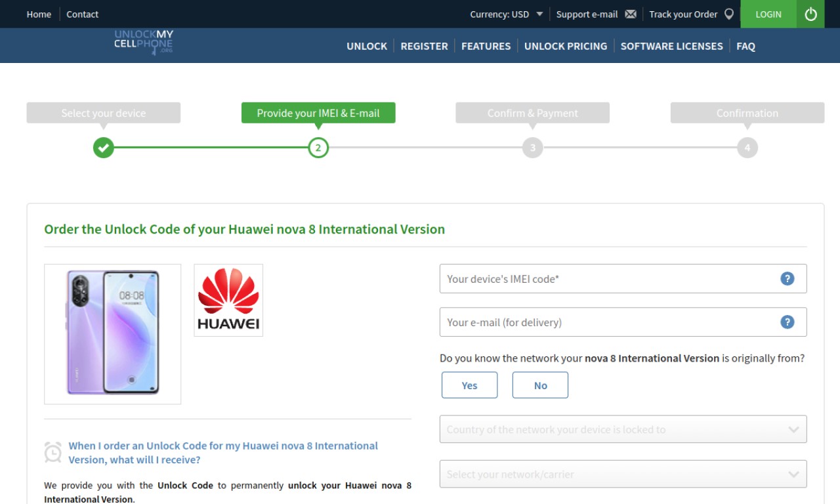Click the location pin icon near Track your Order
840x504 pixels.
pyautogui.click(x=729, y=14)
